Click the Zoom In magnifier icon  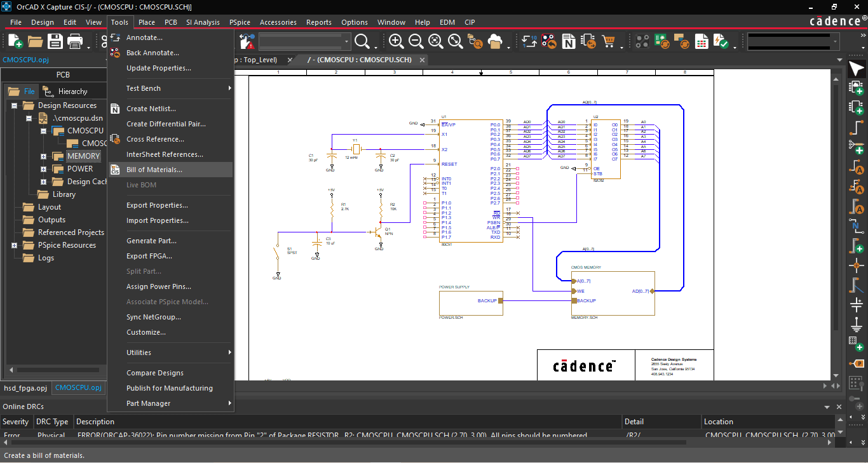(x=396, y=42)
